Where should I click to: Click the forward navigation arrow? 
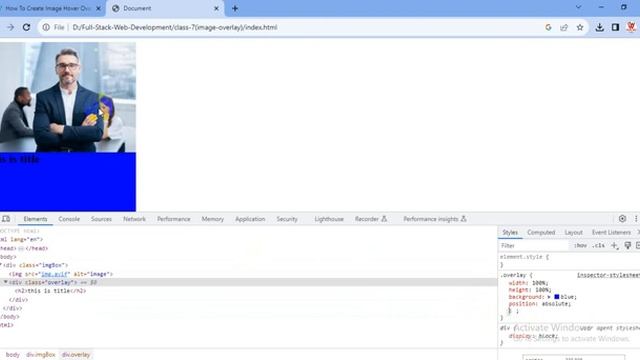(x=10, y=27)
